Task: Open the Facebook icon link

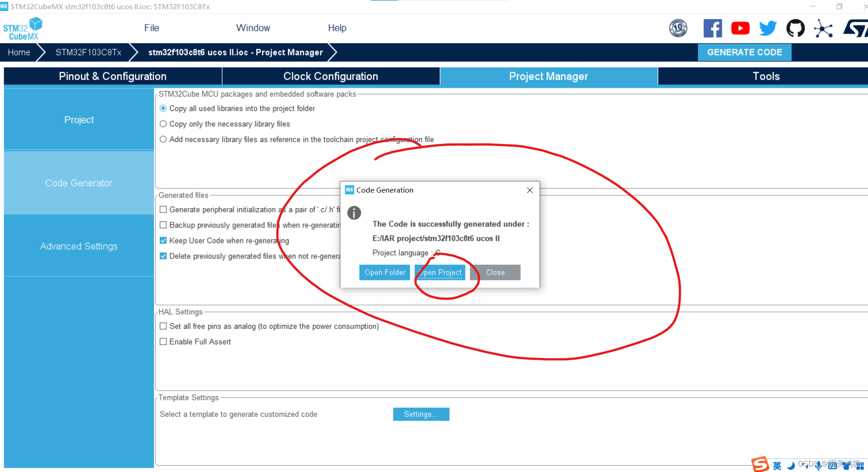Action: click(713, 28)
